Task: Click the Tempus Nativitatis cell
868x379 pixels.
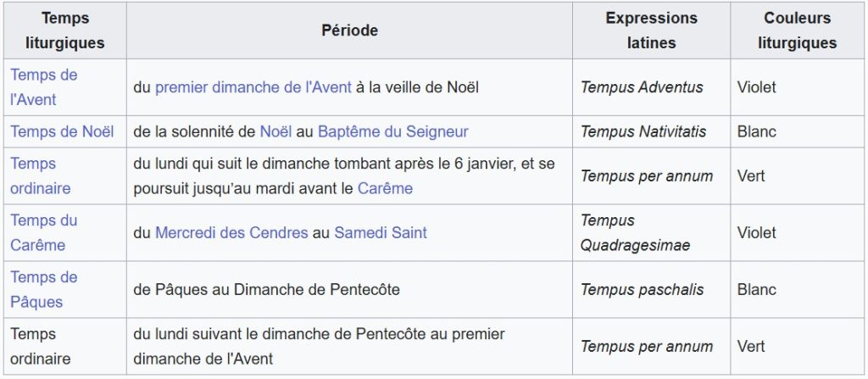Action: [651, 132]
